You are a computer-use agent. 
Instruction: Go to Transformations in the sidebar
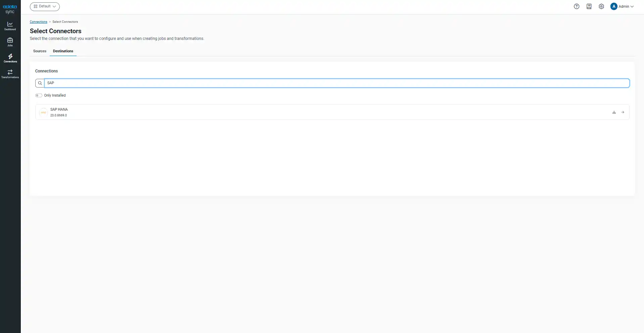click(10, 74)
